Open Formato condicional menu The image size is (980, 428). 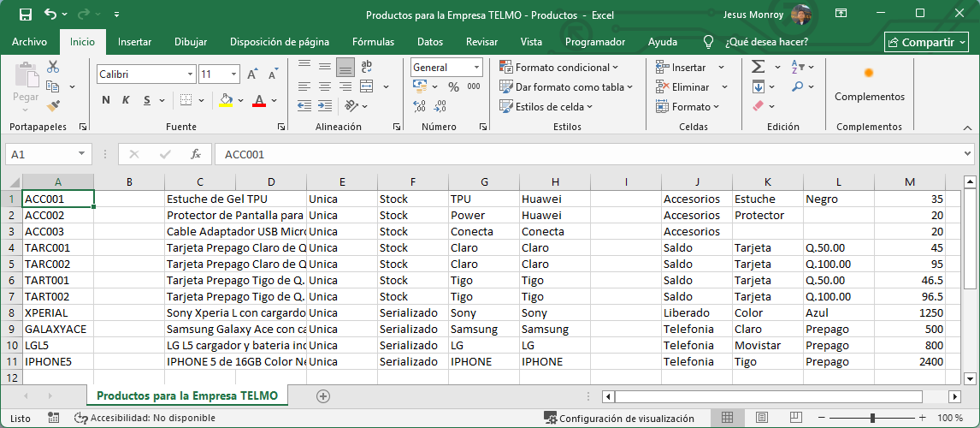559,67
